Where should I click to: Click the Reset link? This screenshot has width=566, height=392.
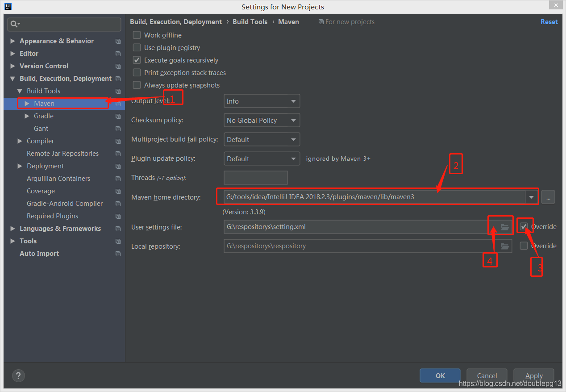pyautogui.click(x=549, y=22)
